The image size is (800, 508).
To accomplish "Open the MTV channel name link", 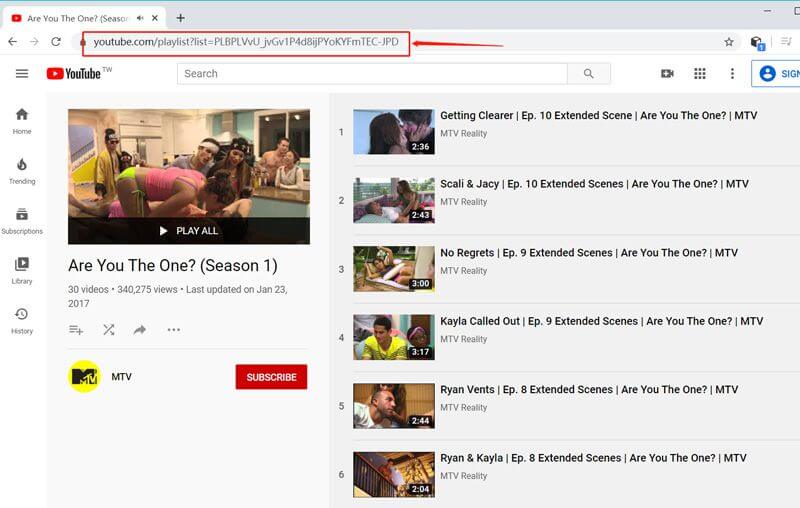I will coord(121,377).
